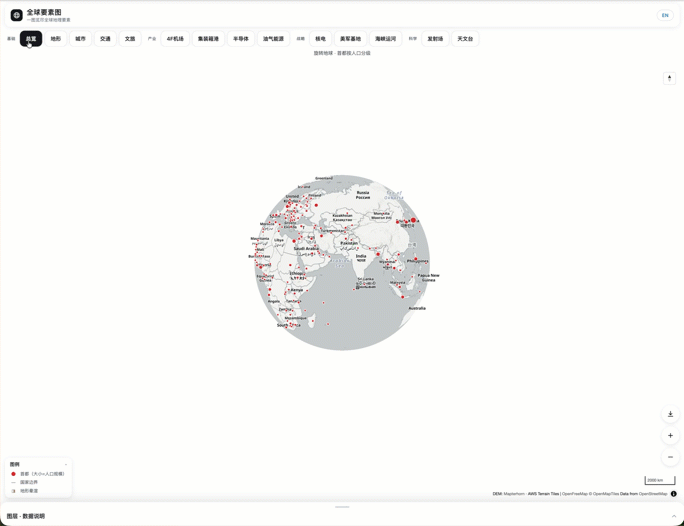Reset map bearing with compass button
The image size is (684, 526).
[x=669, y=79]
